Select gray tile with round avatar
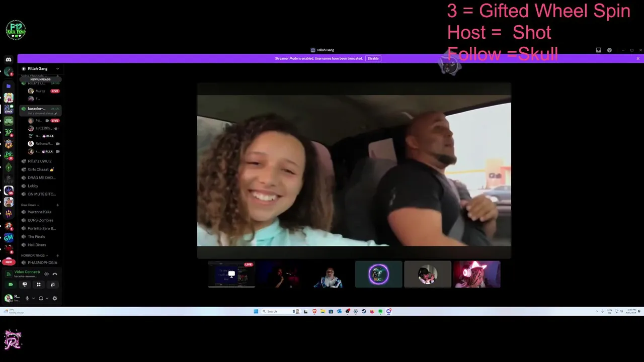This screenshot has height=362, width=644. point(428,274)
